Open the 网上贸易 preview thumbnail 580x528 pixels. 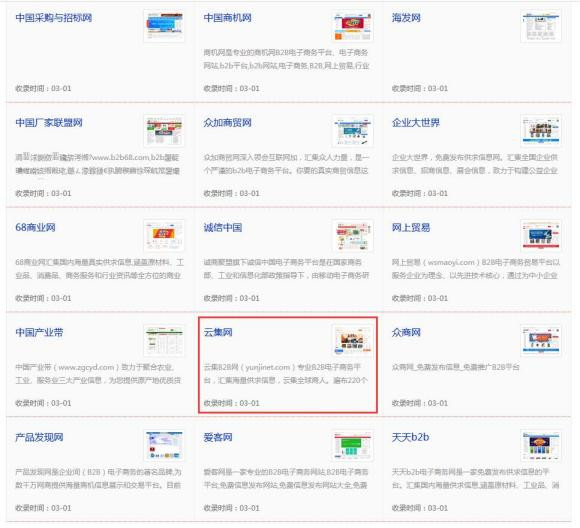[x=541, y=235]
